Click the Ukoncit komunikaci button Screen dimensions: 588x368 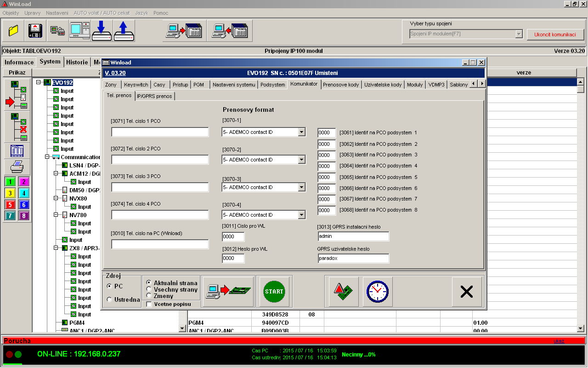coord(555,34)
